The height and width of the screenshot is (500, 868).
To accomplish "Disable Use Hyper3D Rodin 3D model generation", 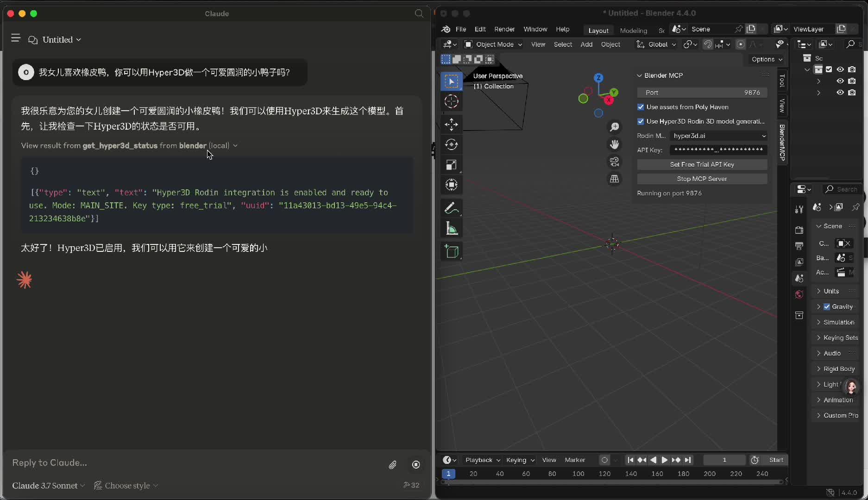I will click(x=641, y=121).
